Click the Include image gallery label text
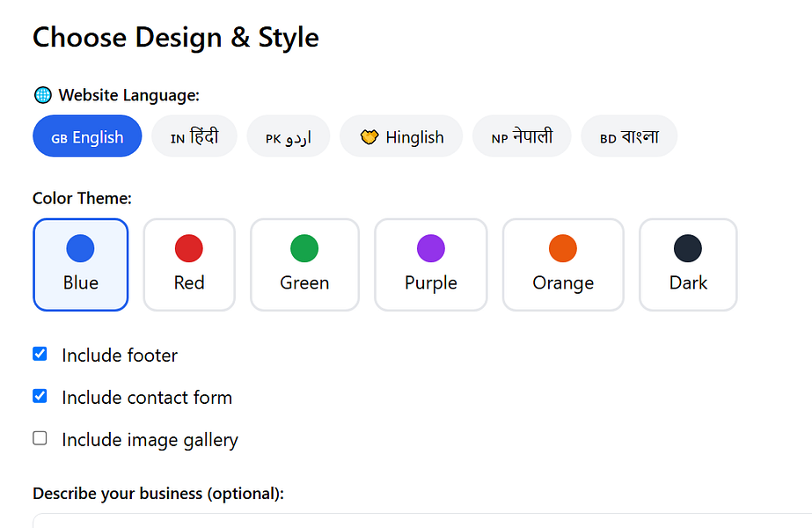This screenshot has height=528, width=812. [x=150, y=440]
